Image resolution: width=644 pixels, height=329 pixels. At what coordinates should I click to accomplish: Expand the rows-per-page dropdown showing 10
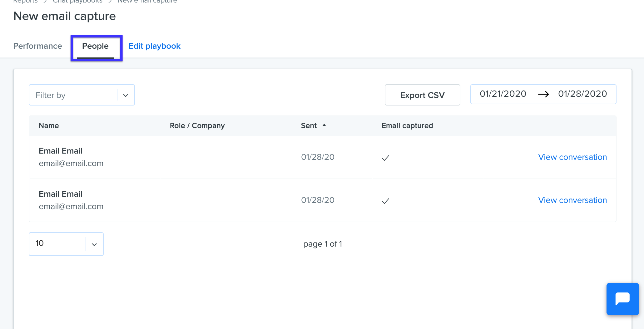(x=66, y=244)
